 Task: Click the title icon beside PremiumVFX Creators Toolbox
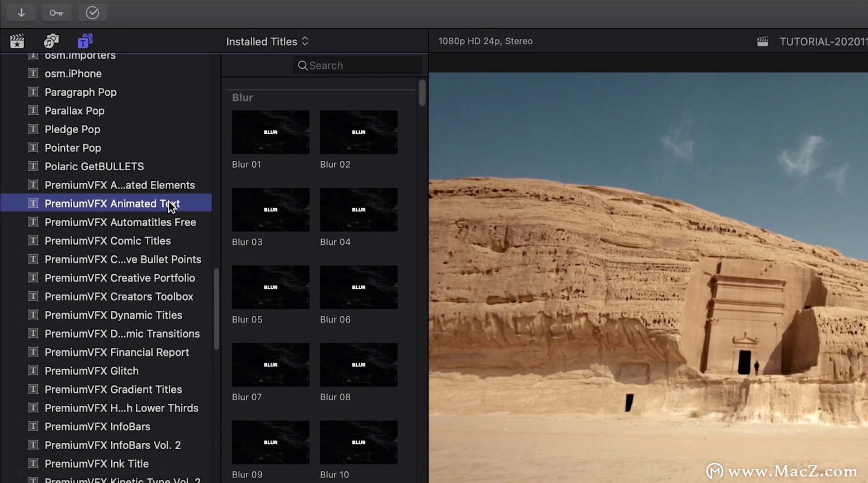(x=33, y=296)
